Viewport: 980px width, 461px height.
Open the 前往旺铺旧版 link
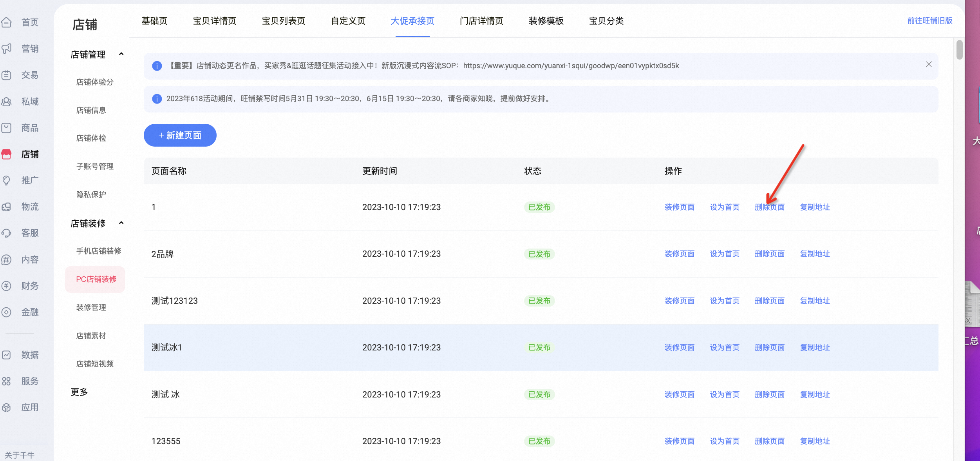930,20
